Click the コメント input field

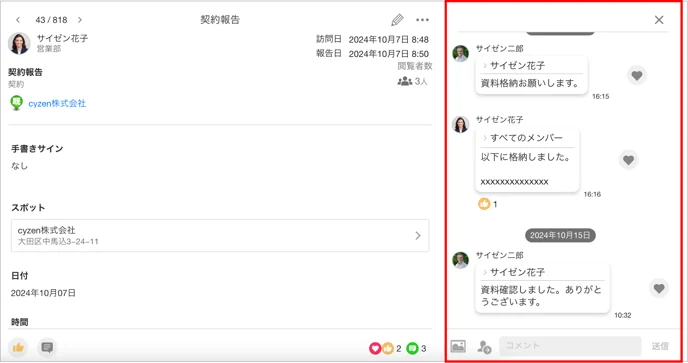570,346
